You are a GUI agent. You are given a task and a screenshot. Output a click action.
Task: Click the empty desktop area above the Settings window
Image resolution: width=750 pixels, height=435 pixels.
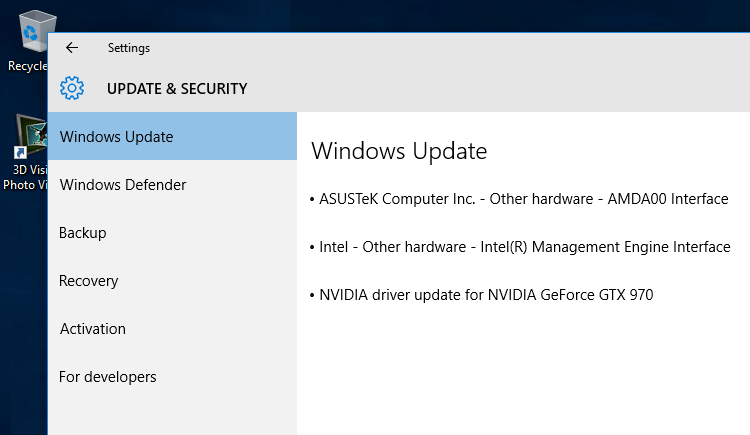[x=400, y=14]
